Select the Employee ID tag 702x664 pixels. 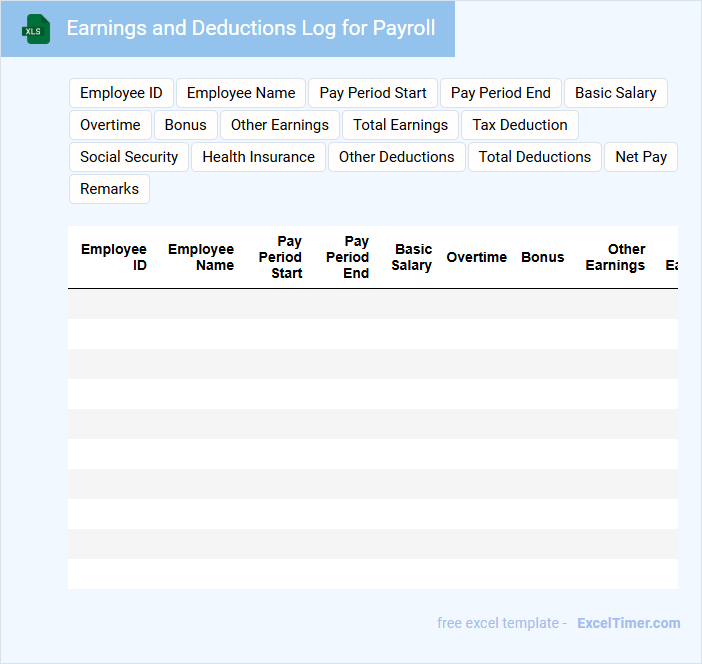121,93
